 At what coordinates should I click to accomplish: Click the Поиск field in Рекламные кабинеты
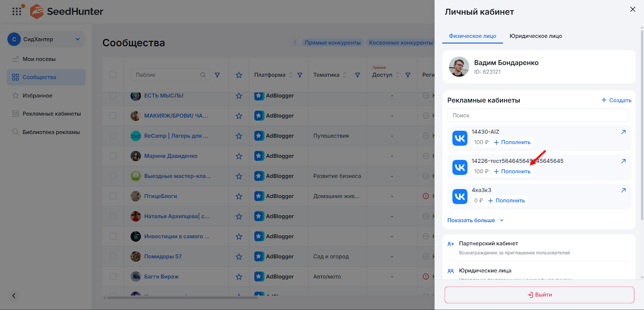pyautogui.click(x=537, y=115)
